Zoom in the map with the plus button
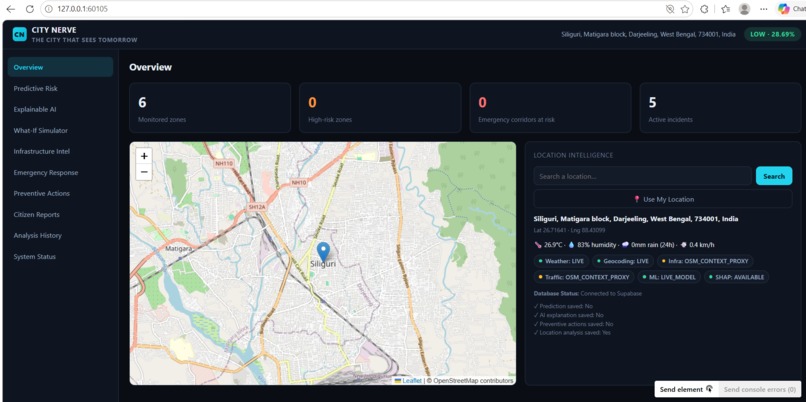806x402 pixels. tap(144, 156)
